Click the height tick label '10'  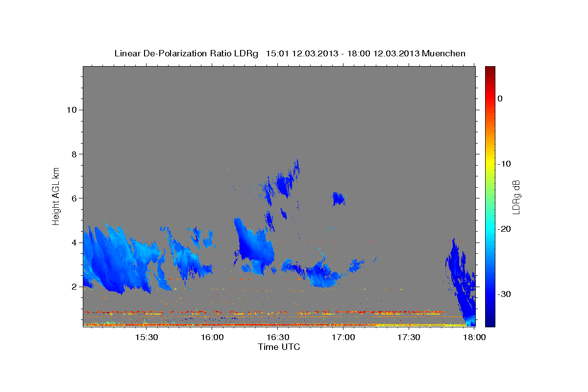[x=73, y=110]
